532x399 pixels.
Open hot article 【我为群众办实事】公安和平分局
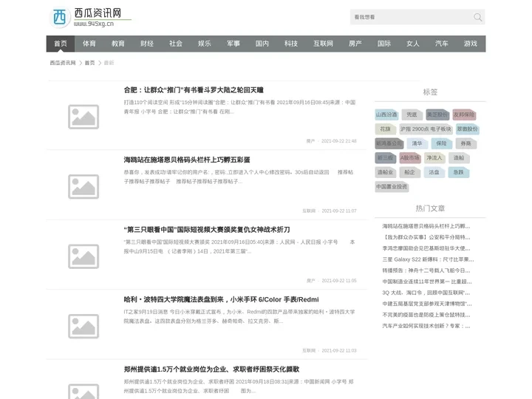(426, 237)
